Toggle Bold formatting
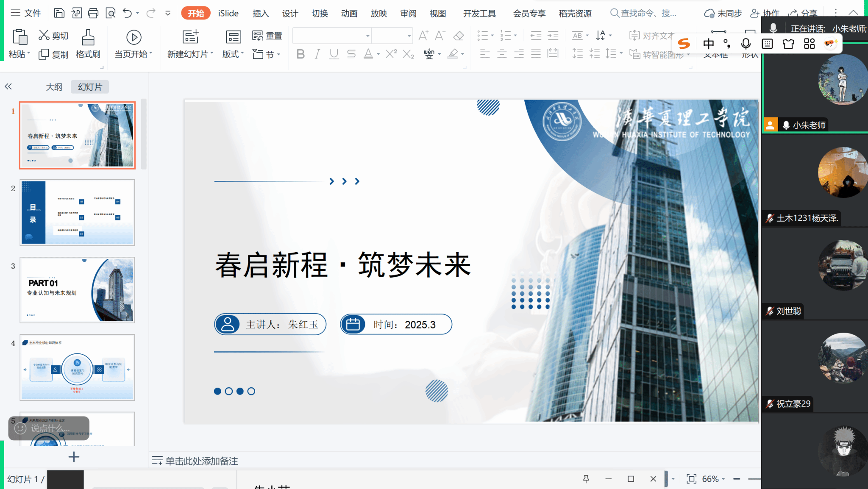868x489 pixels. click(x=300, y=54)
